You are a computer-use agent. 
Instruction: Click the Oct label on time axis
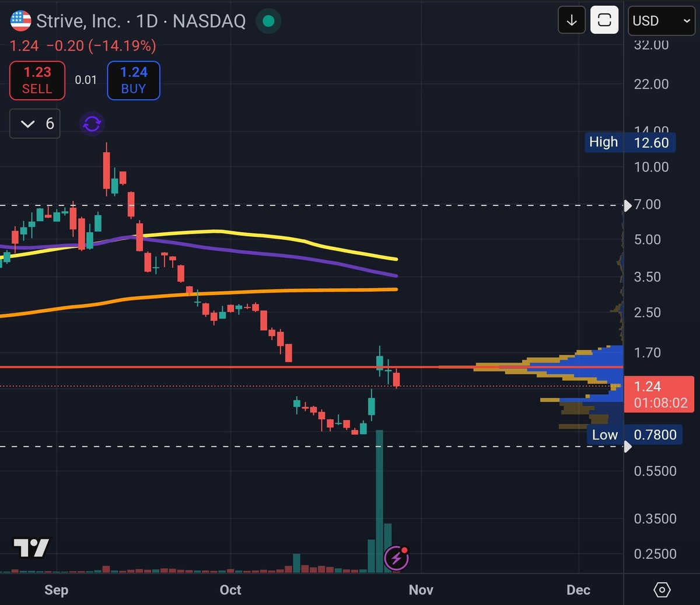click(230, 590)
